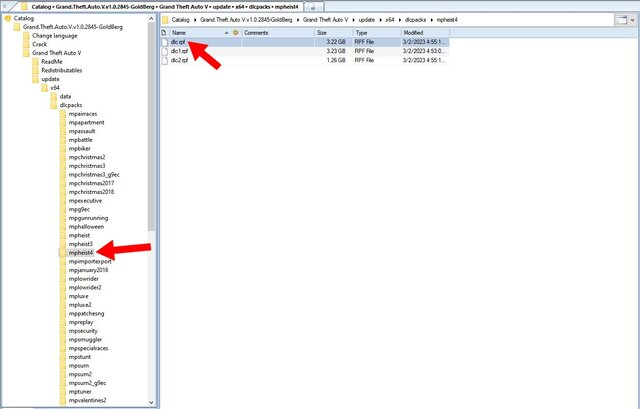This screenshot has height=409, width=640.
Task: Click tree scrollbar up arrow
Action: [x=151, y=19]
